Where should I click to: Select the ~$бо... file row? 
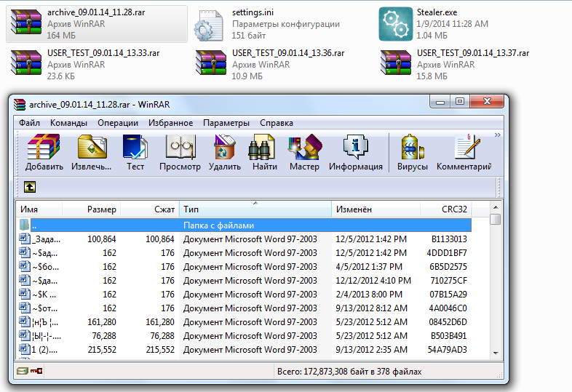click(x=244, y=267)
